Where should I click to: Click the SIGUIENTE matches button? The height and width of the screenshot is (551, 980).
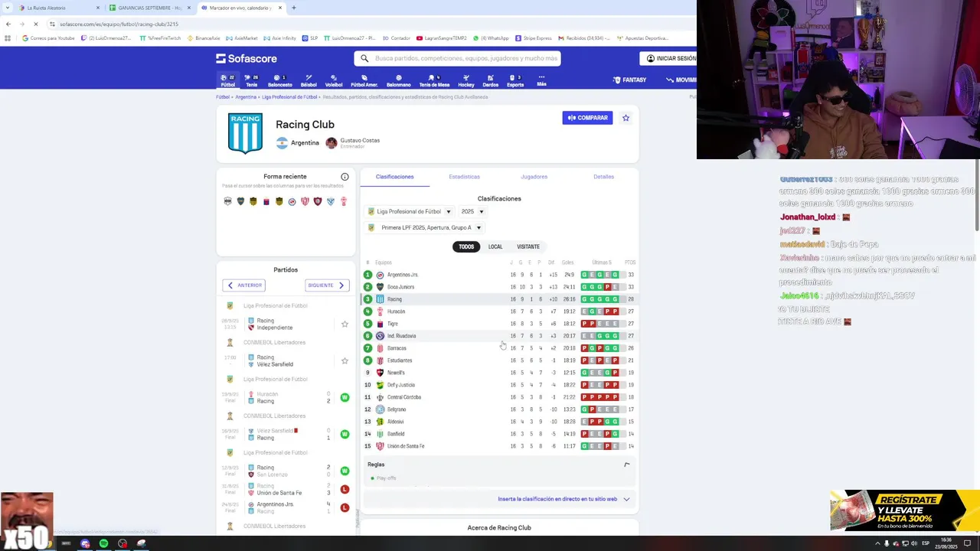(327, 285)
